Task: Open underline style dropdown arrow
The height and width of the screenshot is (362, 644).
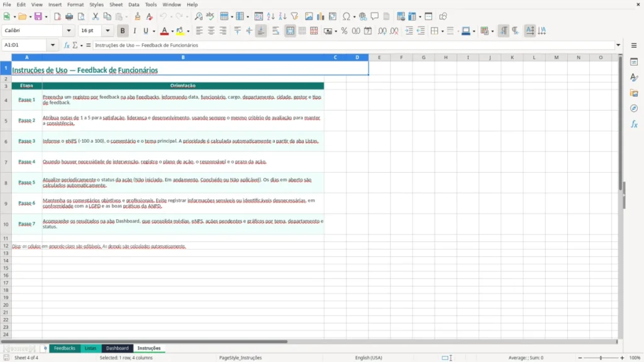Action: pyautogui.click(x=153, y=31)
